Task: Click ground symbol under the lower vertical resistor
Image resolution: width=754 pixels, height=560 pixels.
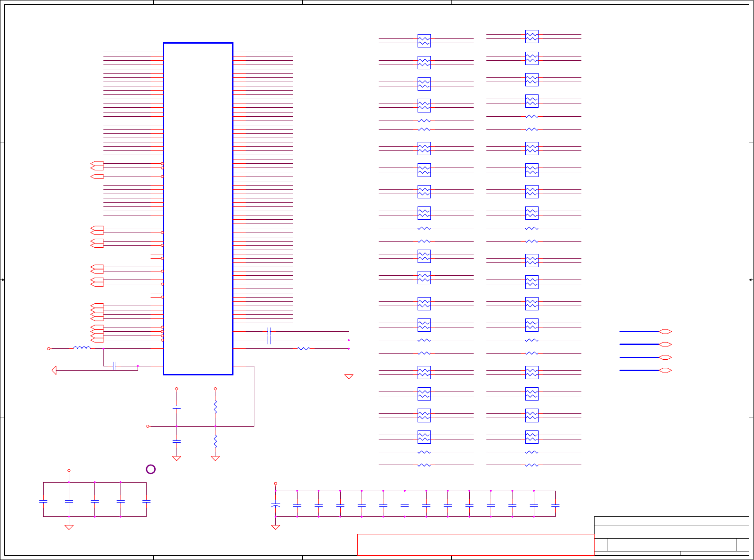Action: point(215,458)
